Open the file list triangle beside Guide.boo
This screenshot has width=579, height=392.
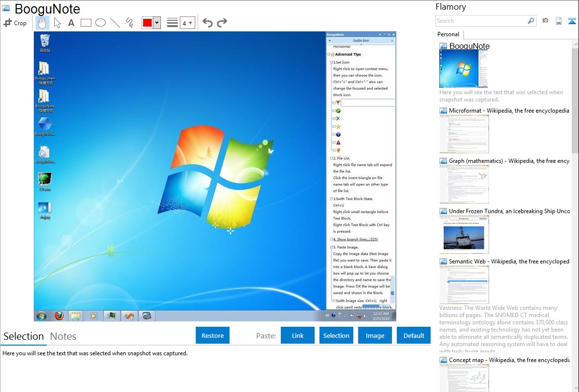click(x=330, y=41)
